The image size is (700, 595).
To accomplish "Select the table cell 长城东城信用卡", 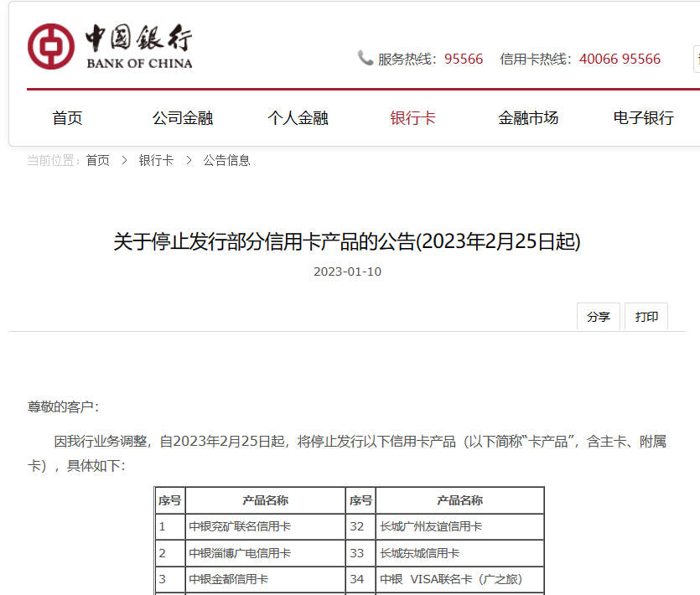I will 460,553.
